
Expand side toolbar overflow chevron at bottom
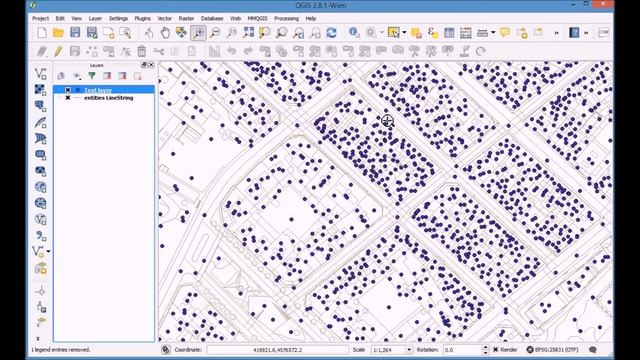(38, 339)
